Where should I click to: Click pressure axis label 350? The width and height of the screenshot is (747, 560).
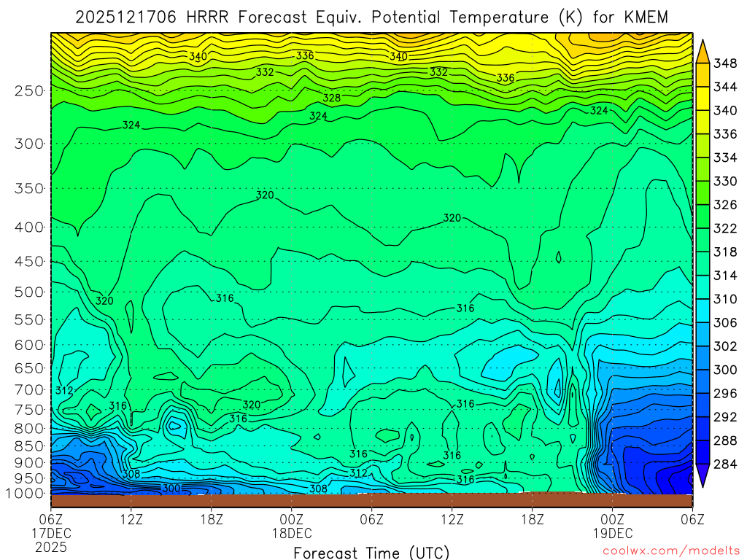(x=29, y=188)
